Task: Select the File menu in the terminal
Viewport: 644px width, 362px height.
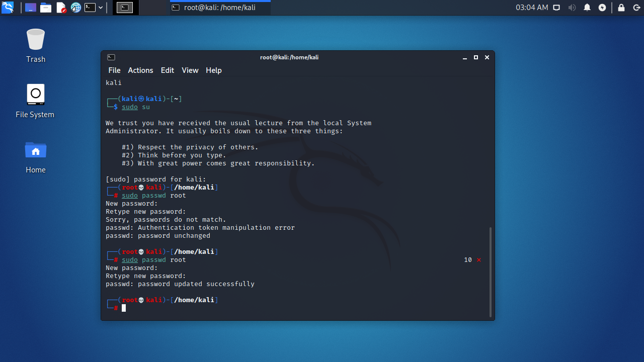Action: (114, 70)
